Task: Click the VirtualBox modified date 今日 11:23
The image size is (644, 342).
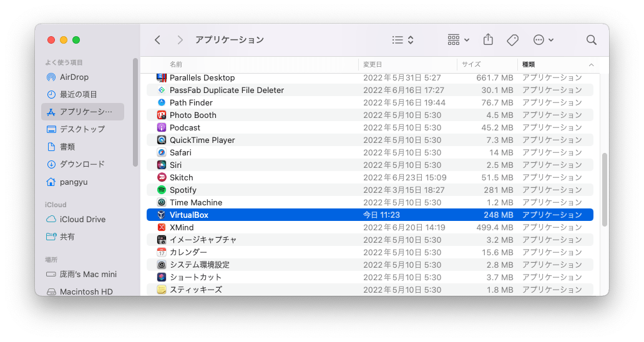Action: coord(381,215)
